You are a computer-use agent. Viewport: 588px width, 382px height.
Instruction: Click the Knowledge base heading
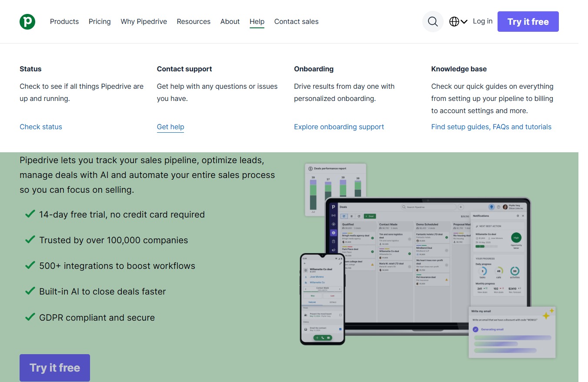tap(459, 69)
